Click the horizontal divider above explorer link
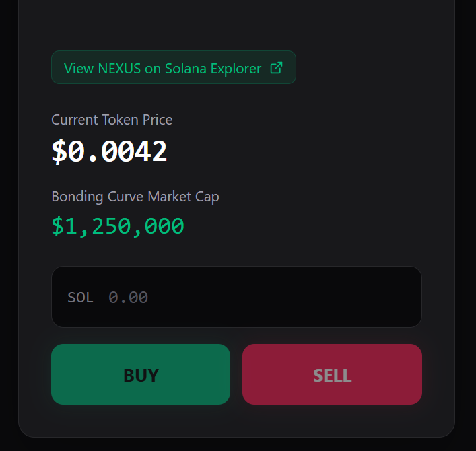476x451 pixels. pos(236,18)
